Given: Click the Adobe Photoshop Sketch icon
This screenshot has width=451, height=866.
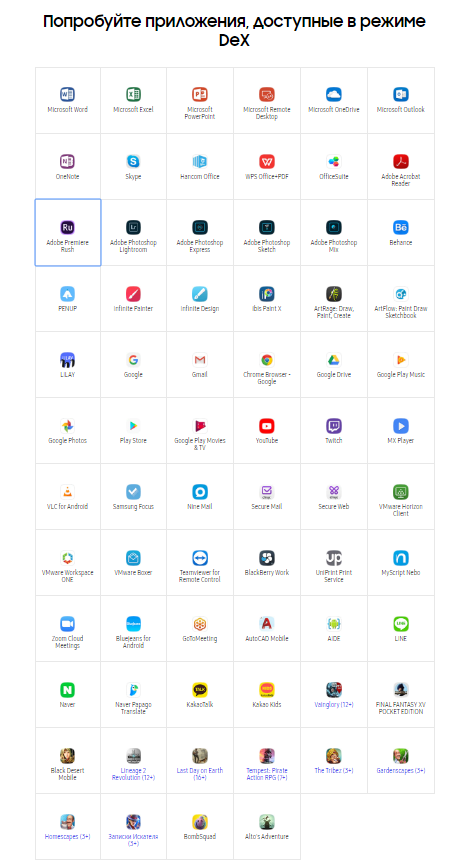Looking at the screenshot, I should pyautogui.click(x=267, y=228).
